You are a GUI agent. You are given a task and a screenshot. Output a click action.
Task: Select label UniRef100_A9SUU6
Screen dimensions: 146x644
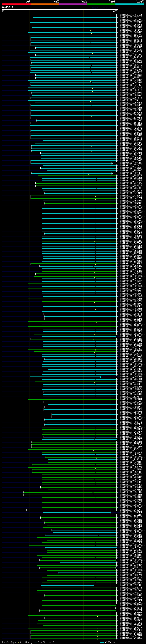point(131,48)
